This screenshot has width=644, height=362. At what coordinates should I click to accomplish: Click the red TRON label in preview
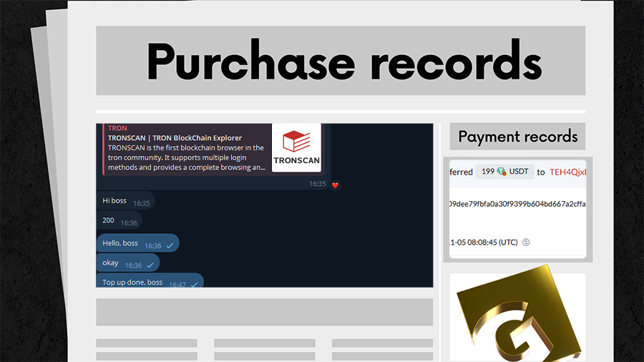(117, 128)
